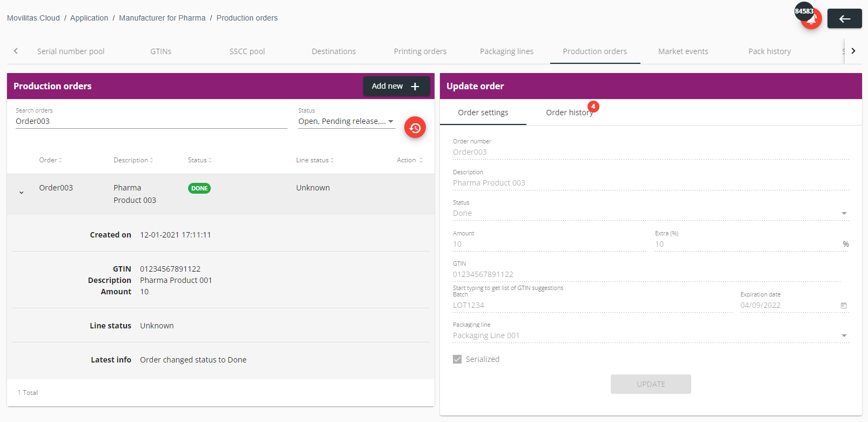Click created date 12-01-2021 17:11:11

[176, 235]
